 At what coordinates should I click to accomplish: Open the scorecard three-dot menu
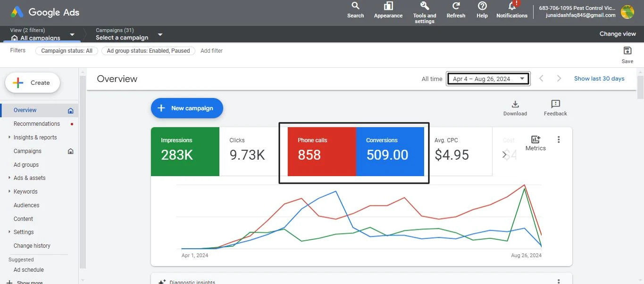559,139
